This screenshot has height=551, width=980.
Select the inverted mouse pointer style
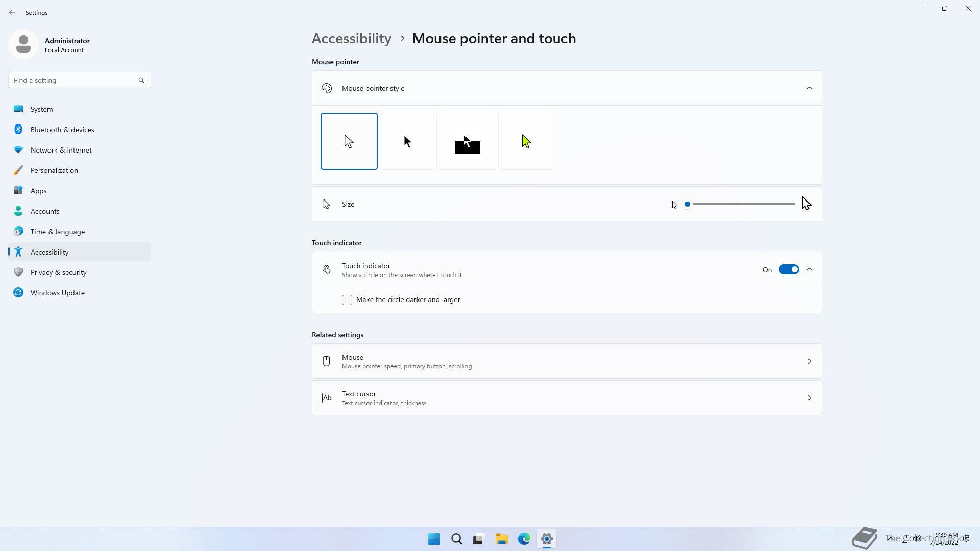tap(467, 141)
